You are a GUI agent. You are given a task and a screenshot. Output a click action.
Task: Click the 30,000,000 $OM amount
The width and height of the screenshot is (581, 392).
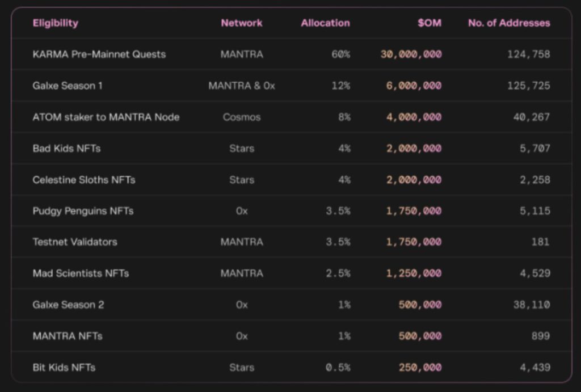point(411,54)
